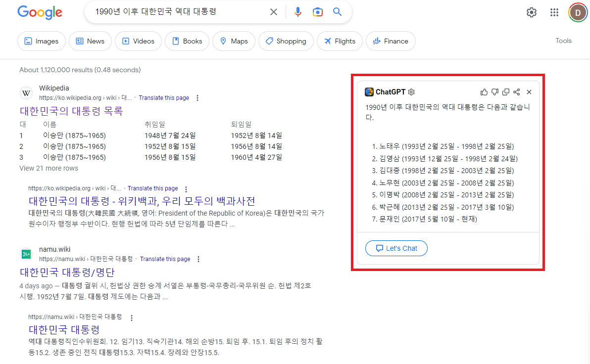The width and height of the screenshot is (590, 364).
Task: Click the 퇴임일 column header
Action: (x=241, y=124)
